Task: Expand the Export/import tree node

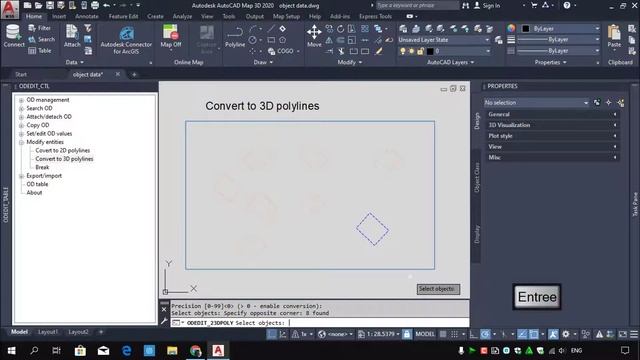Action: tap(21, 176)
